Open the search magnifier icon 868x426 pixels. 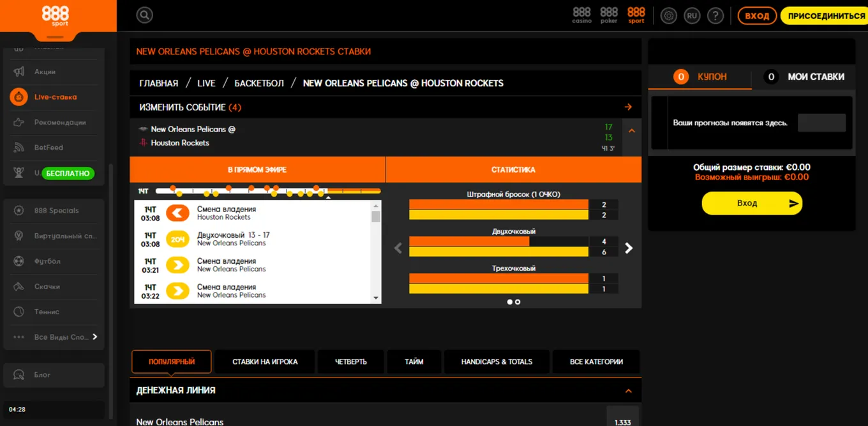pyautogui.click(x=145, y=15)
